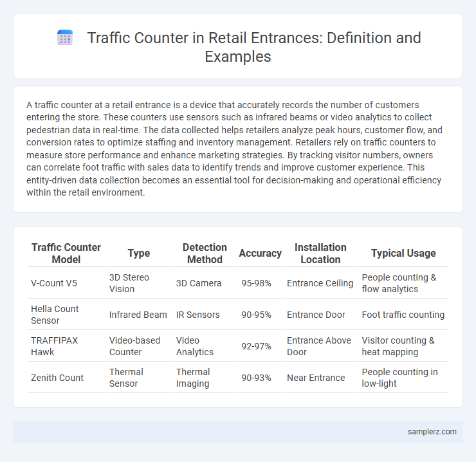
Task: Click the 'Installation Location' column header
Action: 320,254
